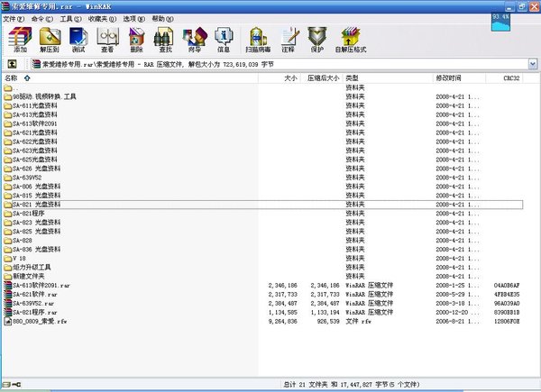Select the SA-613光盘资料 folder row
The height and width of the screenshot is (392, 541).
click(263, 114)
